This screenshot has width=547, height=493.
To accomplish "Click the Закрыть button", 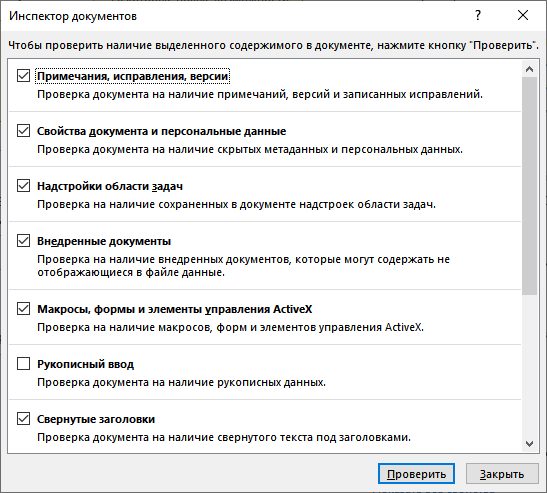I will point(502,474).
